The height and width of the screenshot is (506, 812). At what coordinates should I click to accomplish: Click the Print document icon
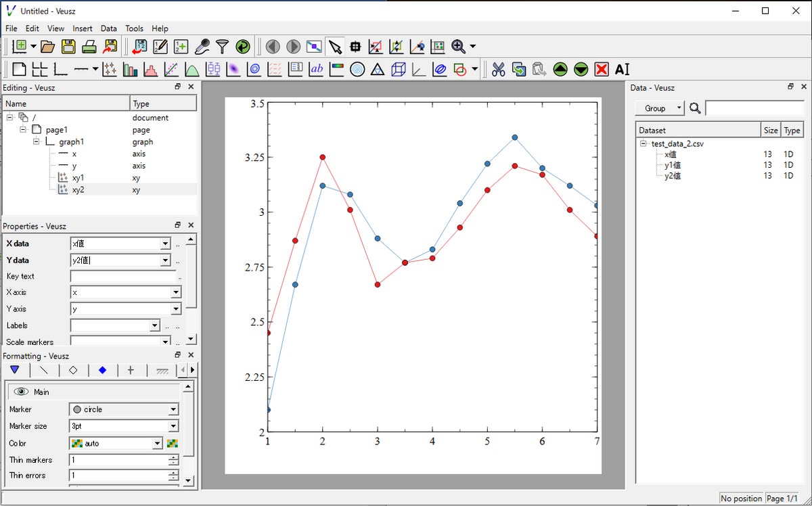click(89, 47)
